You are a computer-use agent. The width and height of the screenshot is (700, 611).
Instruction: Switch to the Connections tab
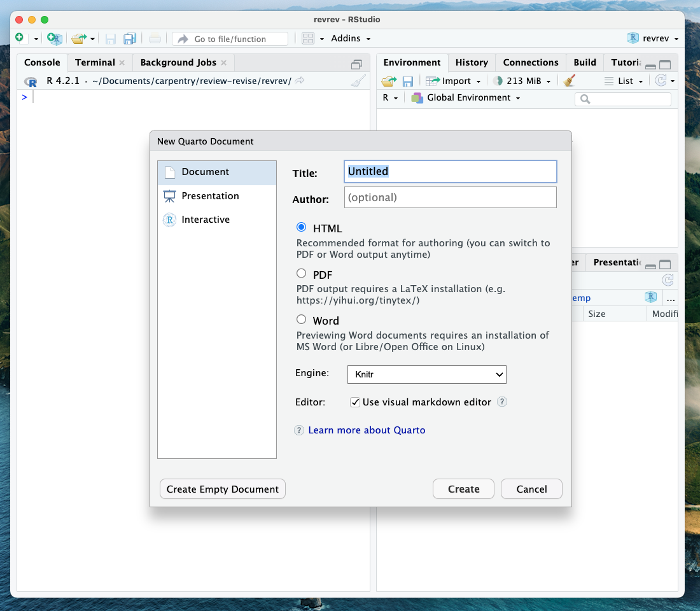pyautogui.click(x=530, y=62)
